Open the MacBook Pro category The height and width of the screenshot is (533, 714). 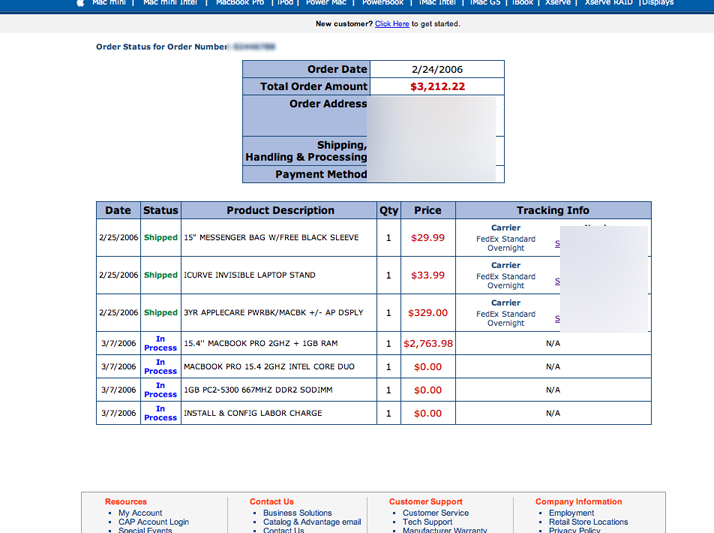240,3
